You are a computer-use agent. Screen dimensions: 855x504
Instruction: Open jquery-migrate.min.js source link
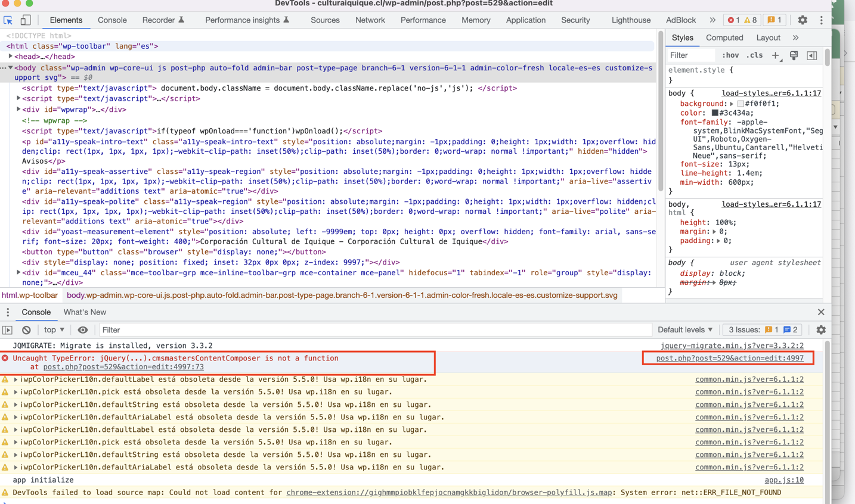pos(732,346)
